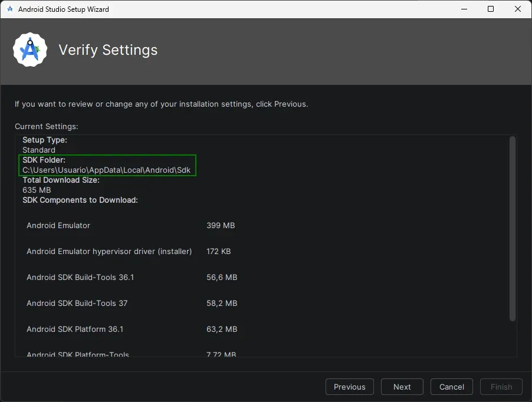Click the '399 MB' size value
The height and width of the screenshot is (402, 532).
tap(221, 225)
